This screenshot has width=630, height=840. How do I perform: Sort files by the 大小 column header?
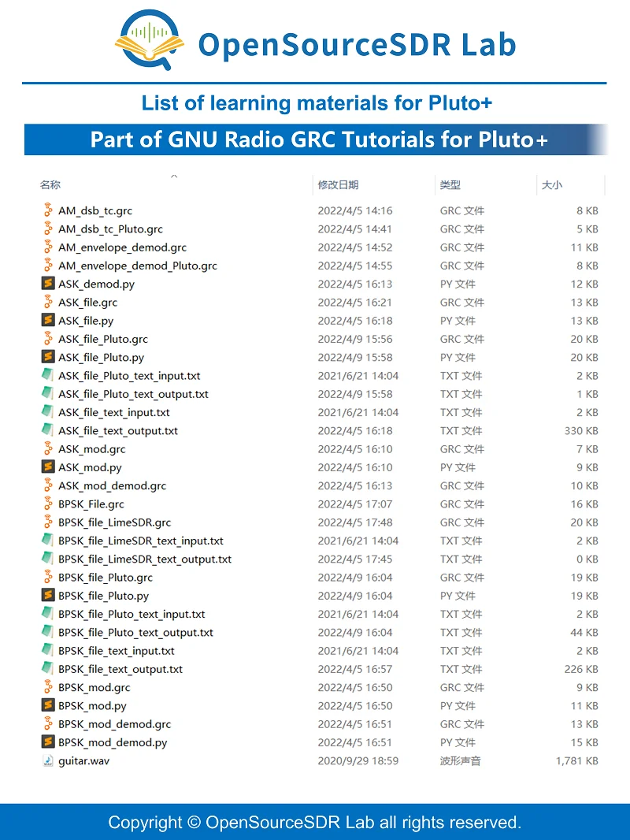(550, 184)
